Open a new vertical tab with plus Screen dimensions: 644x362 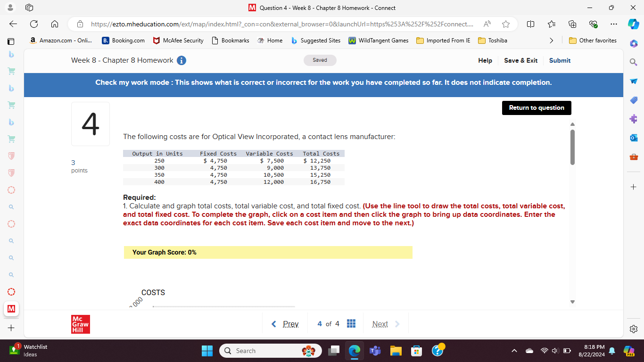(11, 328)
